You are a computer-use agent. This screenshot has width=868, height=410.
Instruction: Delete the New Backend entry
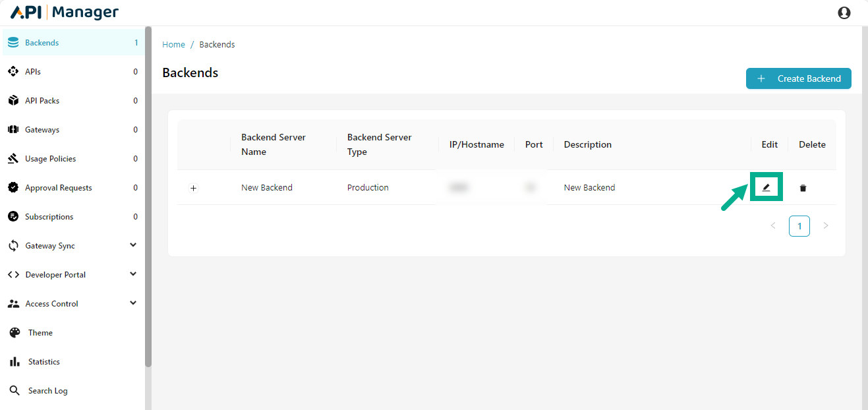803,187
